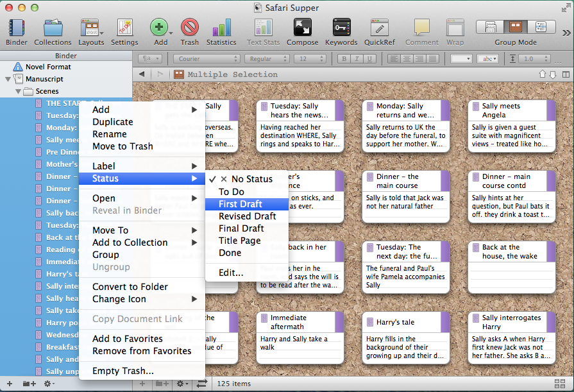This screenshot has height=392, width=574.
Task: Choose Move to Trash in context menu
Action: click(x=142, y=146)
